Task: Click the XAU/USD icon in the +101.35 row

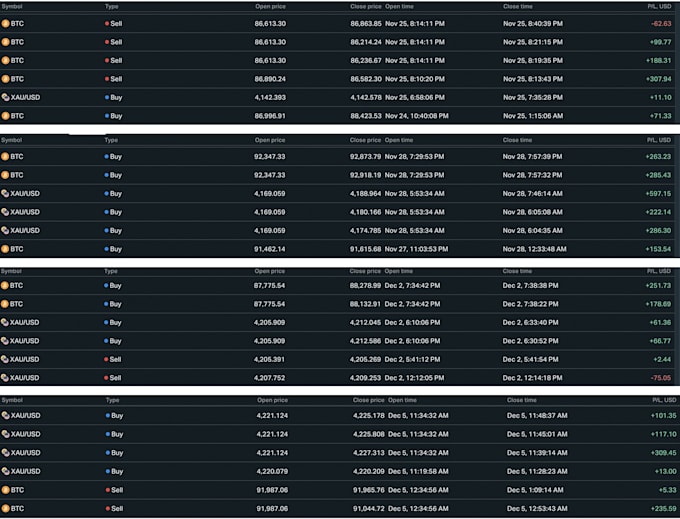Action: click(5, 415)
